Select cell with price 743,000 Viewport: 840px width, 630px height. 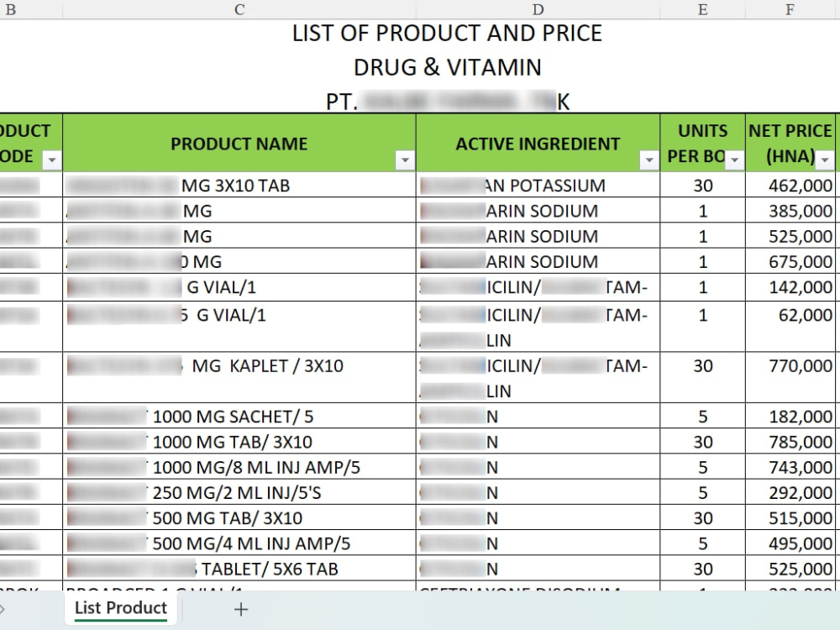coord(790,466)
